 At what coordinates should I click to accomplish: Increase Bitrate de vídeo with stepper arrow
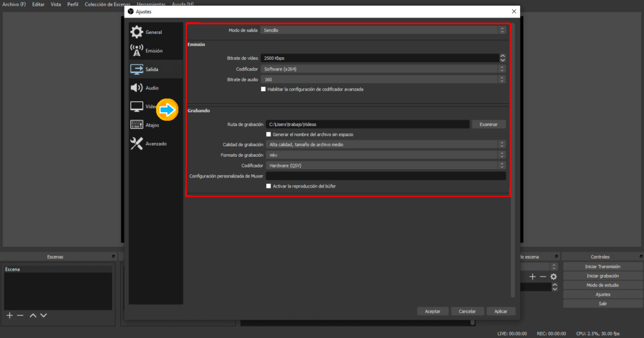click(502, 56)
